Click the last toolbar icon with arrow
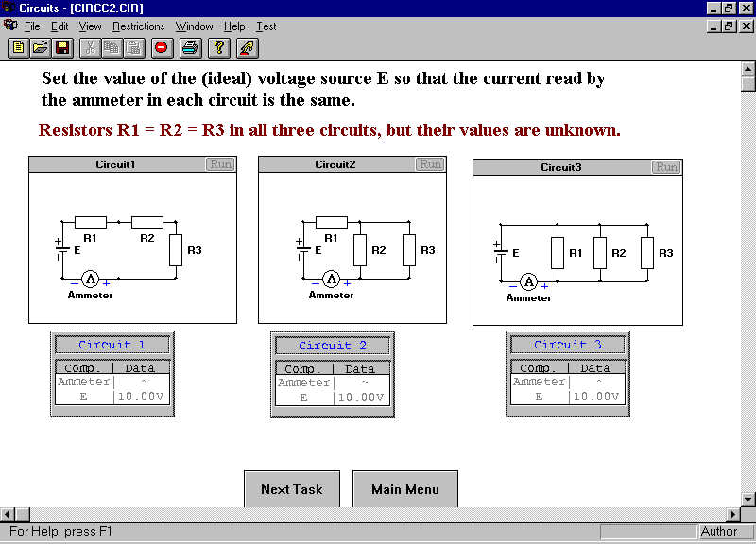Screen dimensions: 756x544 pos(248,46)
